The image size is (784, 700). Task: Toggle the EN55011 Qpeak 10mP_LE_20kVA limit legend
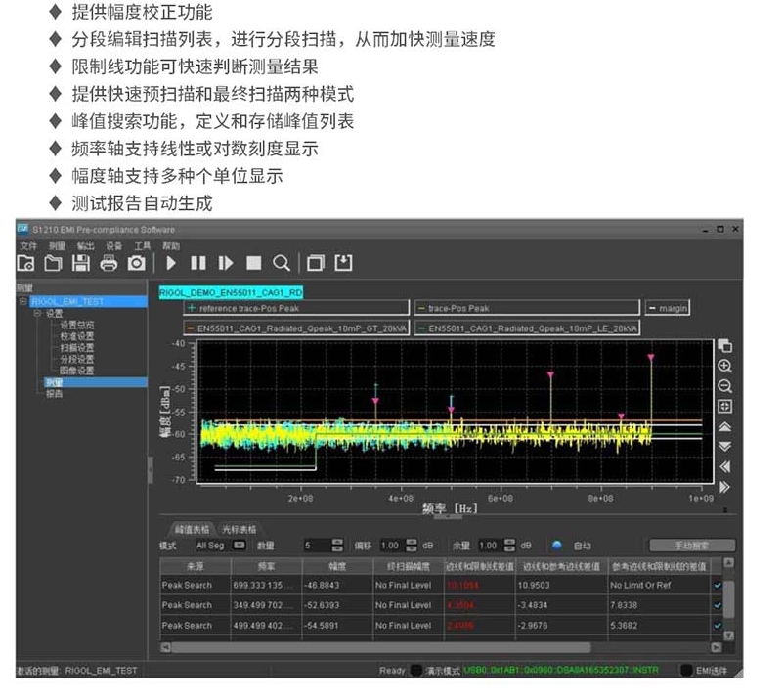click(x=527, y=328)
